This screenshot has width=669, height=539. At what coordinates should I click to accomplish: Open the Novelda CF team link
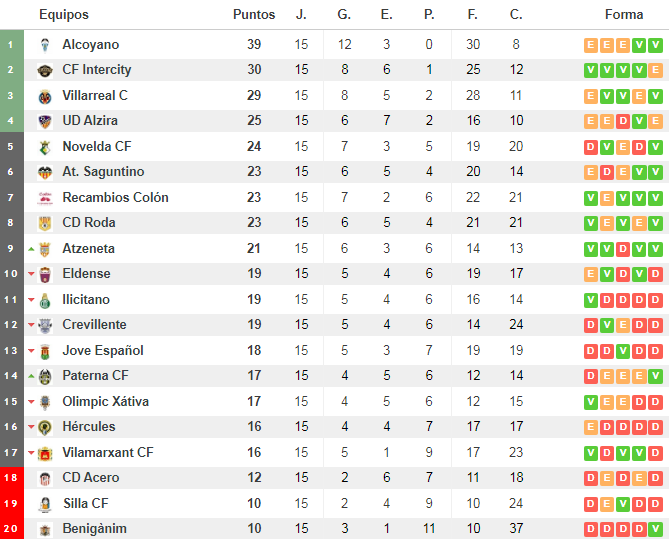tap(97, 146)
